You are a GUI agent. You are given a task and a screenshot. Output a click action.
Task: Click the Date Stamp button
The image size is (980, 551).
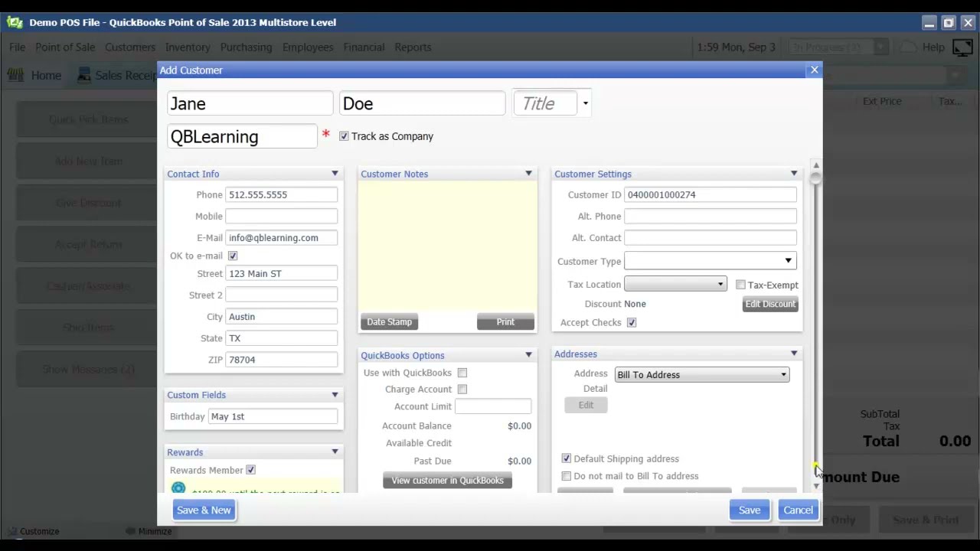(389, 321)
